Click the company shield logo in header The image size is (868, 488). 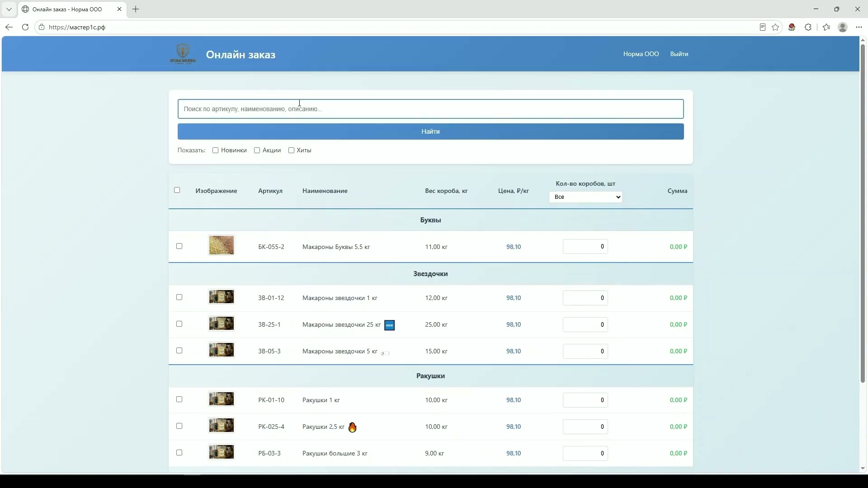[183, 54]
